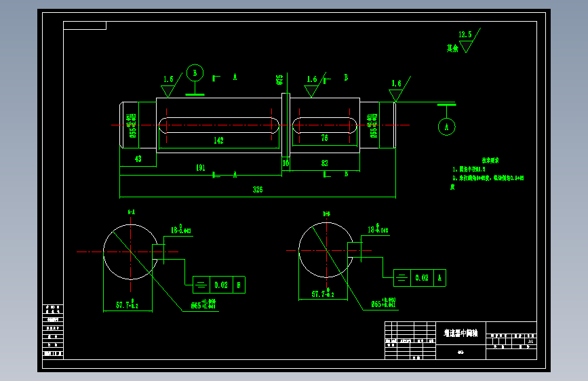Select the Ø75 collar diameter dimension
The height and width of the screenshot is (381, 588).
coord(279,79)
